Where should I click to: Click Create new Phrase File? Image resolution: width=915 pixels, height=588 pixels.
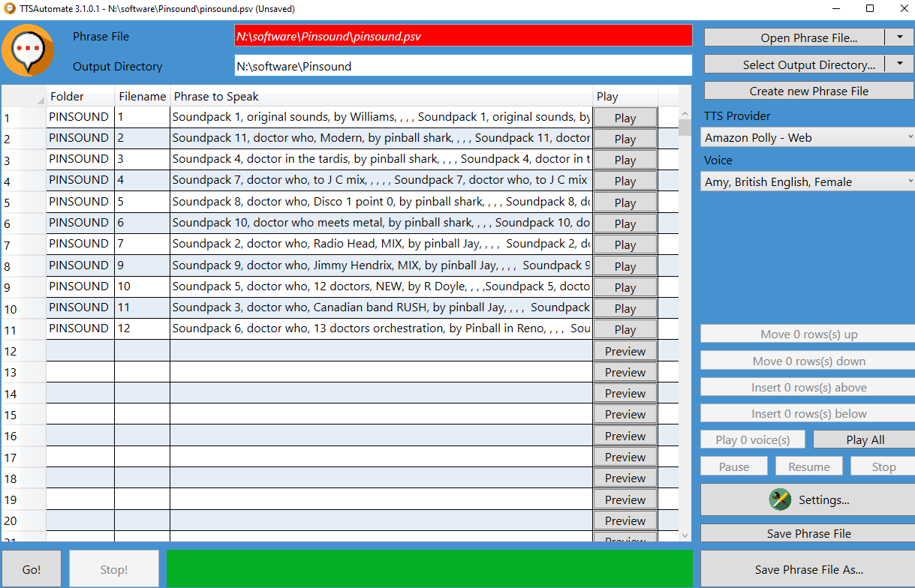[x=808, y=91]
